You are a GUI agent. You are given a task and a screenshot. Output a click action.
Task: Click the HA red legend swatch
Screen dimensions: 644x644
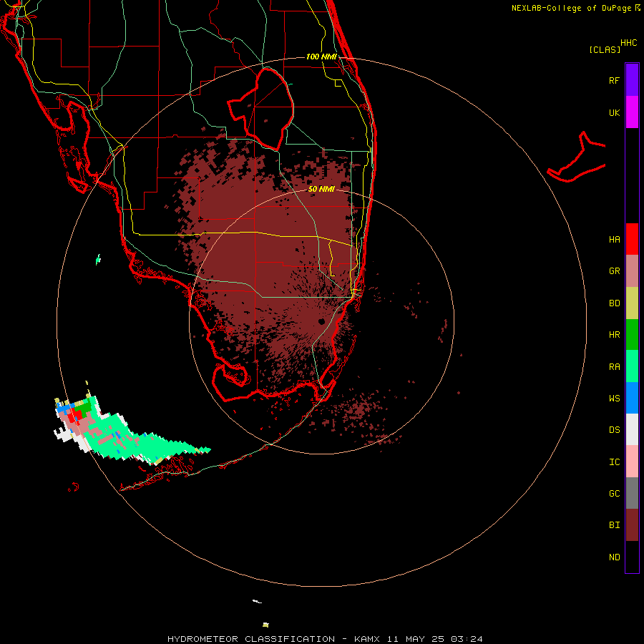[632, 239]
